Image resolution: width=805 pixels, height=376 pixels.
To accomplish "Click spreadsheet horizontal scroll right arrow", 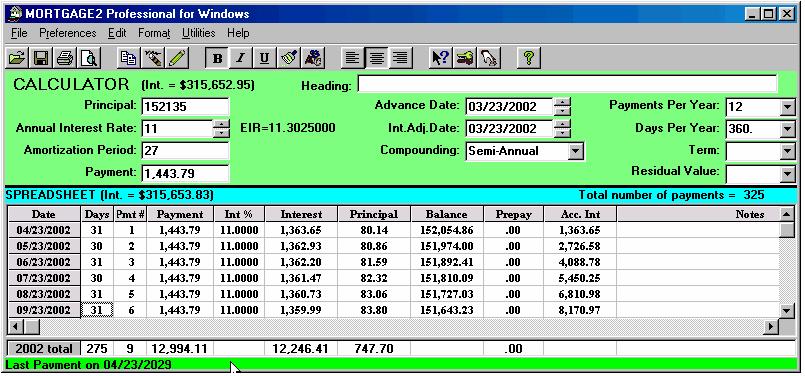I will click(x=772, y=327).
